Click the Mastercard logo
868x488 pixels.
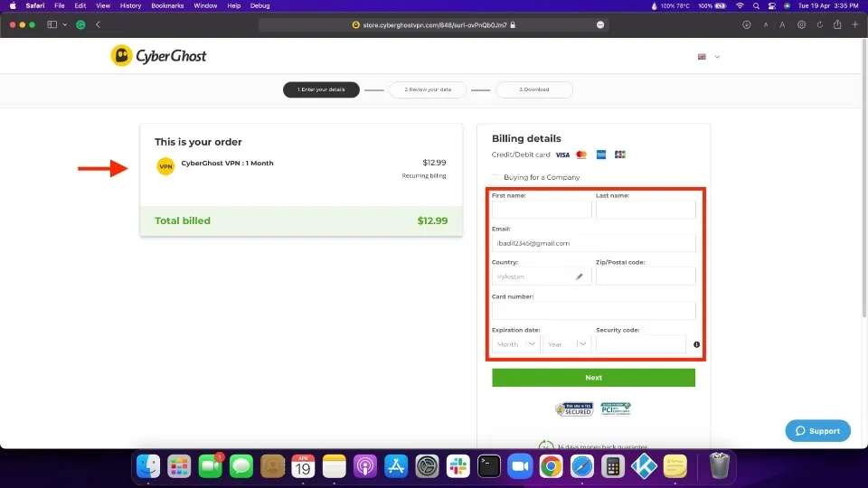pyautogui.click(x=581, y=155)
